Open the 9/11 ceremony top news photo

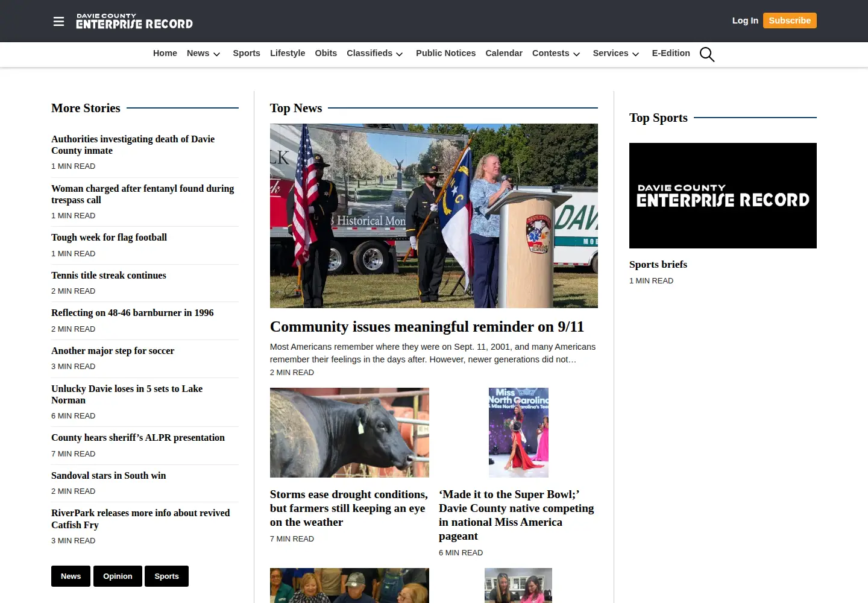pos(434,216)
